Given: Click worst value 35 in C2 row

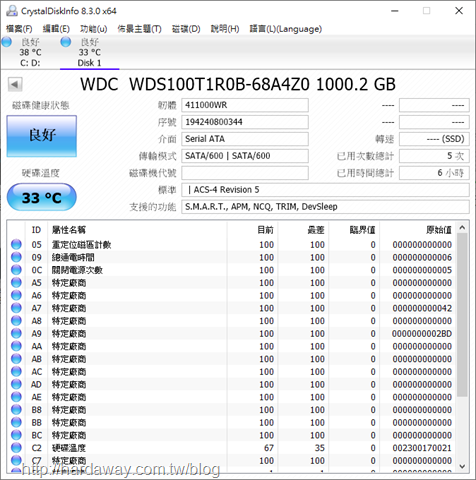Looking at the screenshot, I should click(320, 448).
